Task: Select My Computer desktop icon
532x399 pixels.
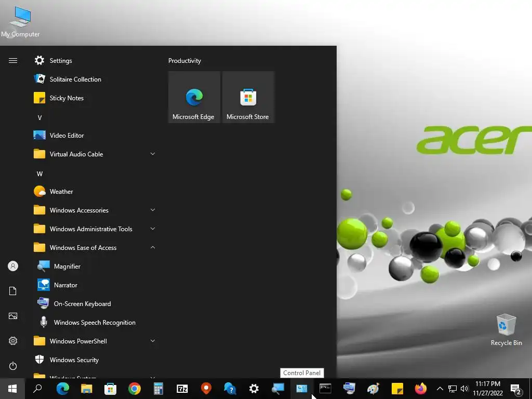Action: (20, 21)
